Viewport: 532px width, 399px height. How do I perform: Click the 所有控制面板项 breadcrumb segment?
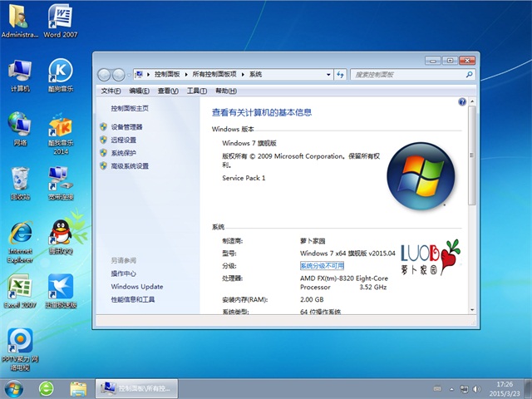pyautogui.click(x=214, y=74)
